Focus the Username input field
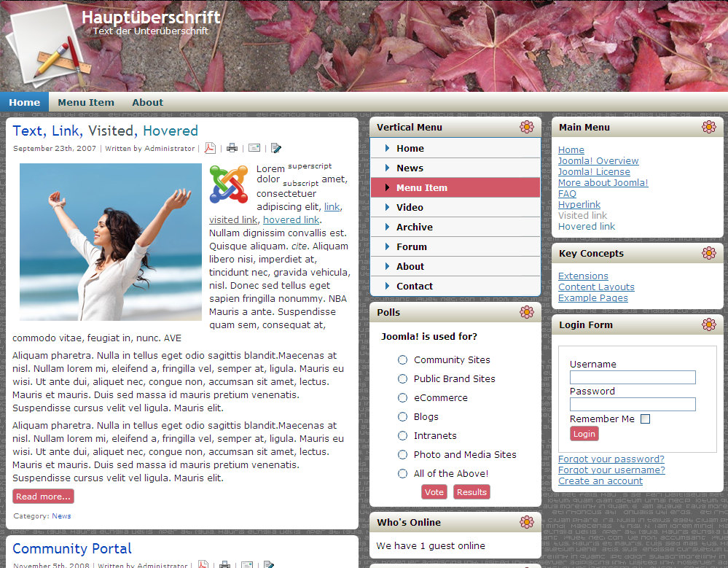 [633, 377]
